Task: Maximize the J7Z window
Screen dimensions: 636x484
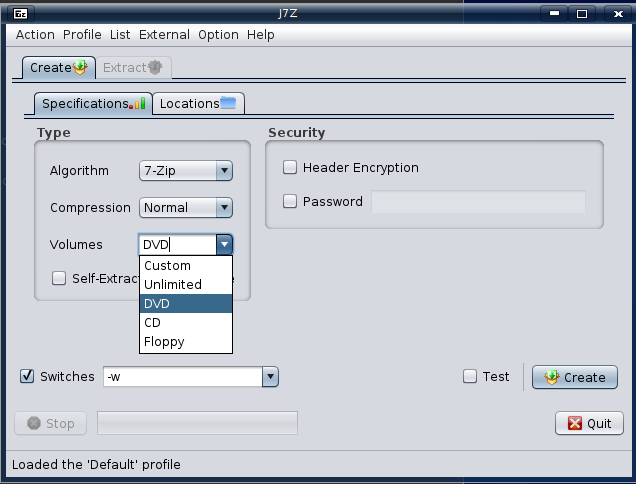Action: pos(582,14)
